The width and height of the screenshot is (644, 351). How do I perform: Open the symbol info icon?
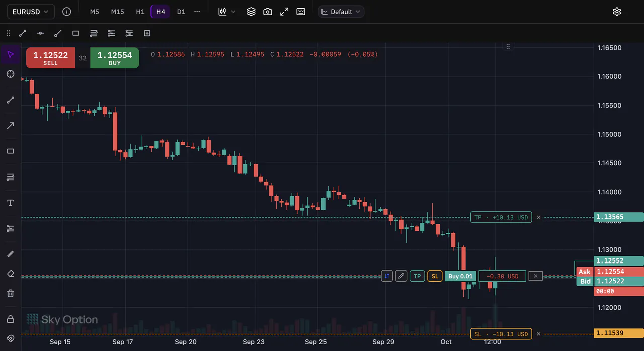pyautogui.click(x=67, y=11)
